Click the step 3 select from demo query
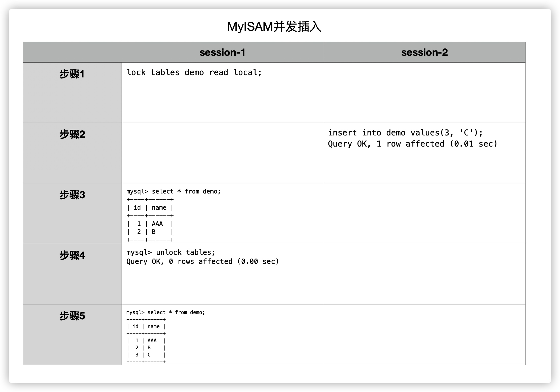The height and width of the screenshot is (392, 560). 173,191
